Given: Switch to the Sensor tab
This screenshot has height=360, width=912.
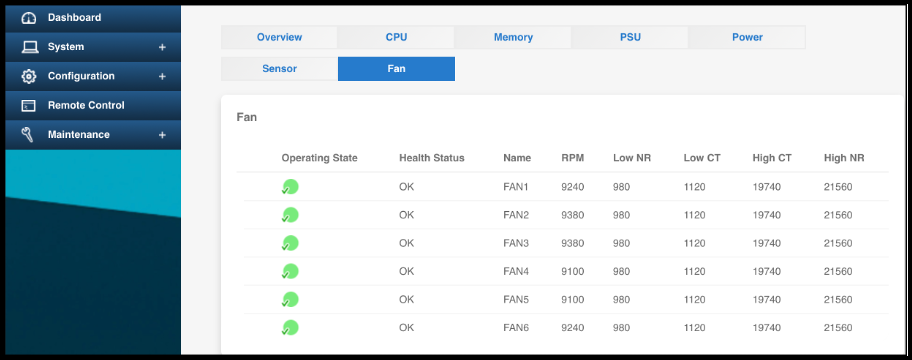Looking at the screenshot, I should tap(279, 69).
